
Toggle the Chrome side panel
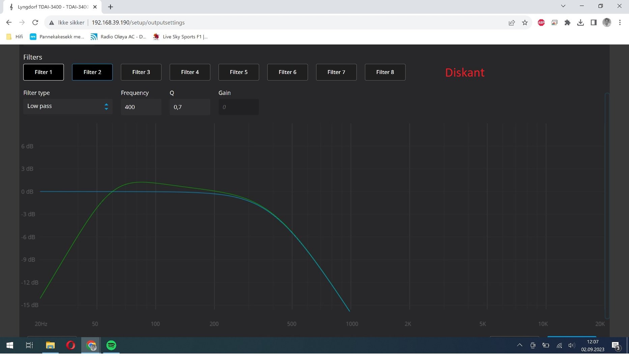(x=594, y=23)
